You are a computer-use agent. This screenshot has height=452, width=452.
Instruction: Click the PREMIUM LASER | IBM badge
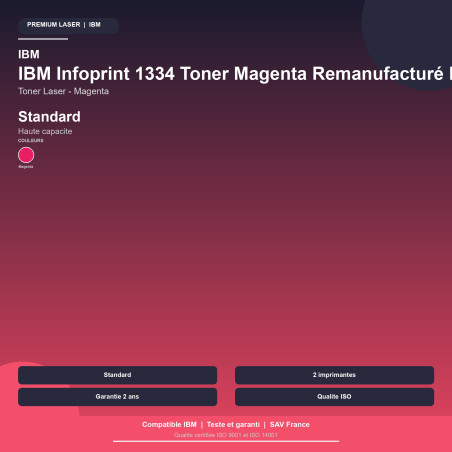click(x=68, y=25)
